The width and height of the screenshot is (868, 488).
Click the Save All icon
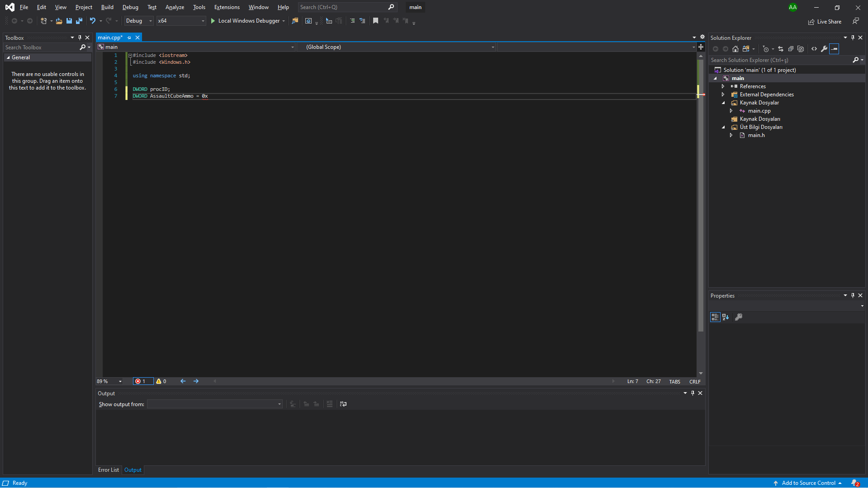click(79, 21)
